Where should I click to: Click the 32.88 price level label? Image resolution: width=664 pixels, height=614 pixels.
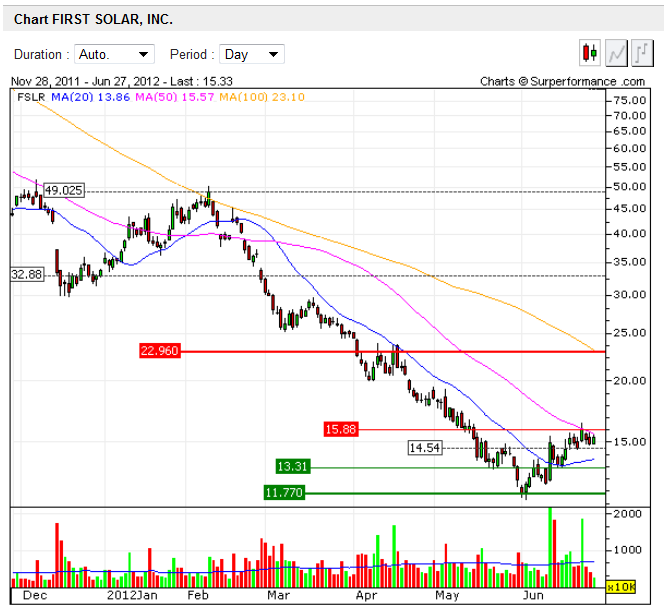[27, 274]
